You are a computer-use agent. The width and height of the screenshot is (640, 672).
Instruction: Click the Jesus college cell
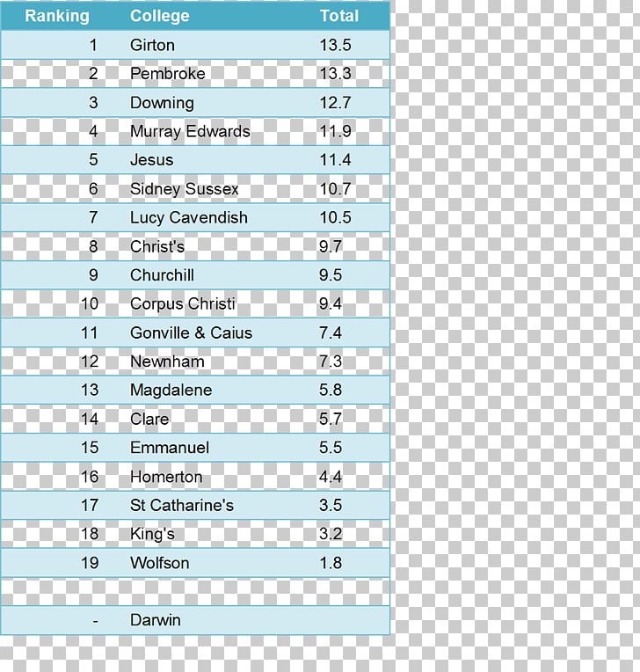point(151,160)
